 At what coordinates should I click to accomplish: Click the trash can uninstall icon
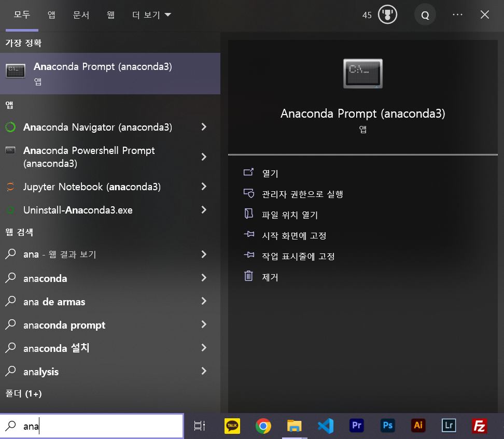point(248,276)
